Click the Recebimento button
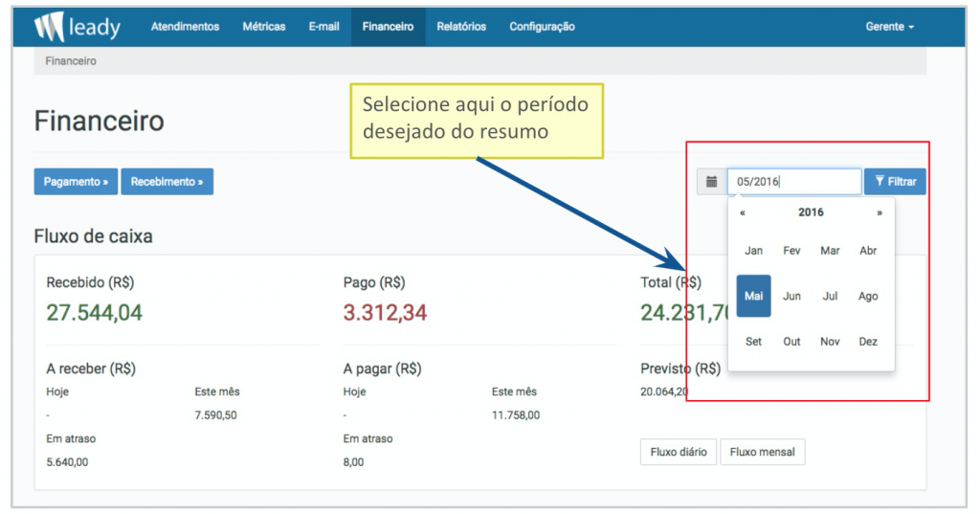The width and height of the screenshot is (980, 514). (x=167, y=181)
